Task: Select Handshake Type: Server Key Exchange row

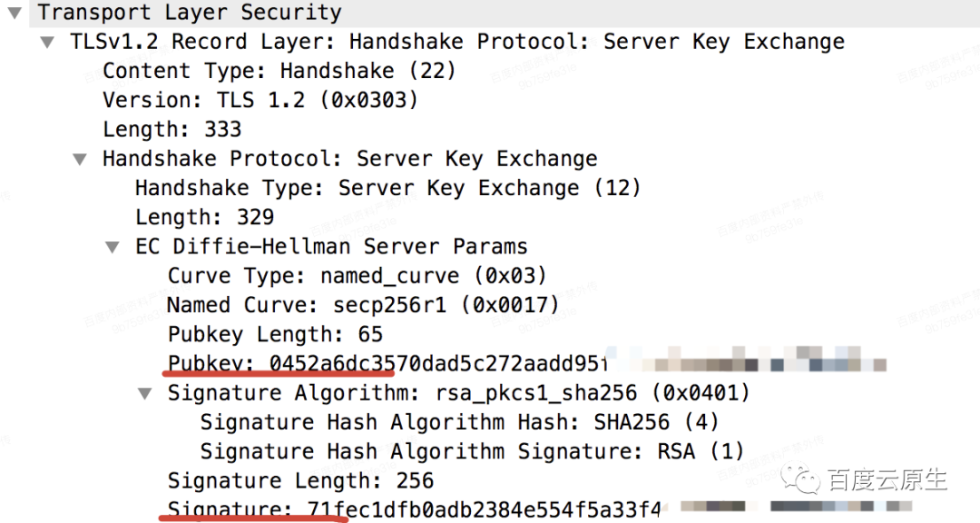Action: pyautogui.click(x=388, y=188)
